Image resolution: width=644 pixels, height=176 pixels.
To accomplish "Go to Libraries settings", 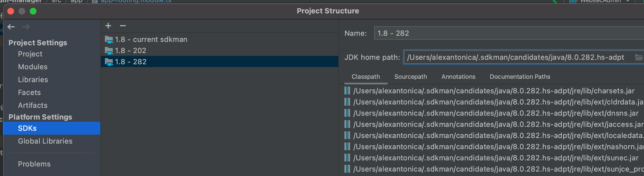I will pos(33,80).
